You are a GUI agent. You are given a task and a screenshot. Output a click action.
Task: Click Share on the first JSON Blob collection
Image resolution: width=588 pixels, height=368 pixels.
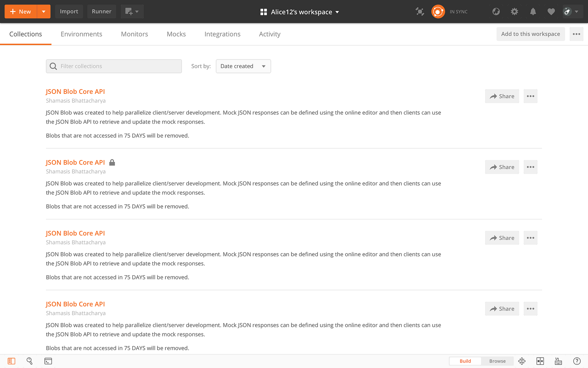click(502, 96)
